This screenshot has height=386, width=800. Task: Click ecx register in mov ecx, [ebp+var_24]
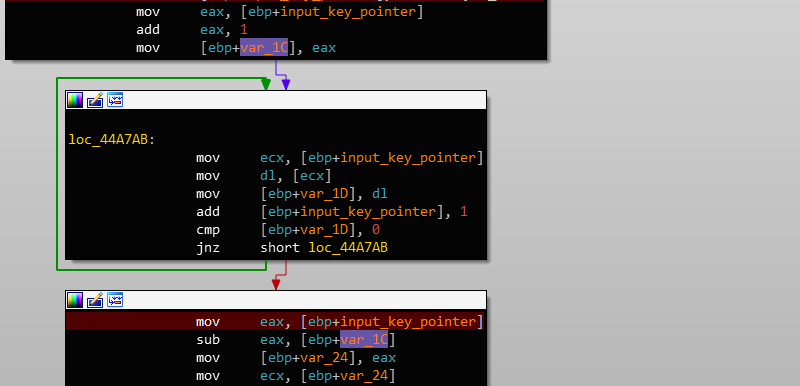pos(272,376)
